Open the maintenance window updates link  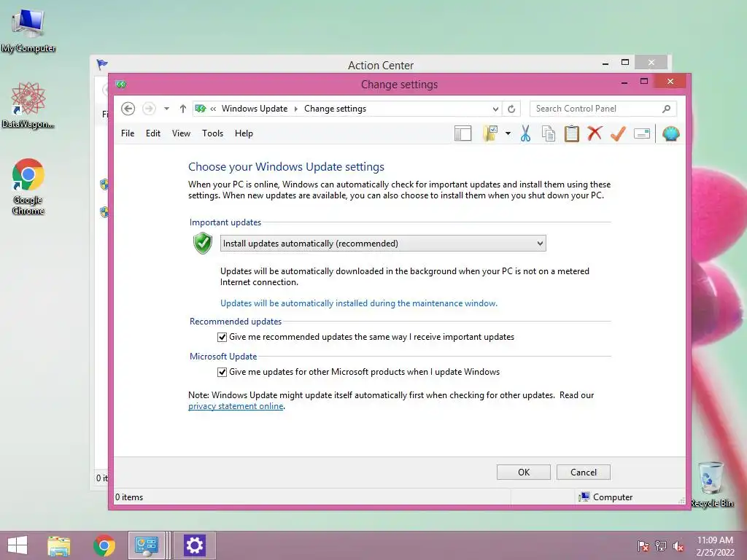point(359,303)
